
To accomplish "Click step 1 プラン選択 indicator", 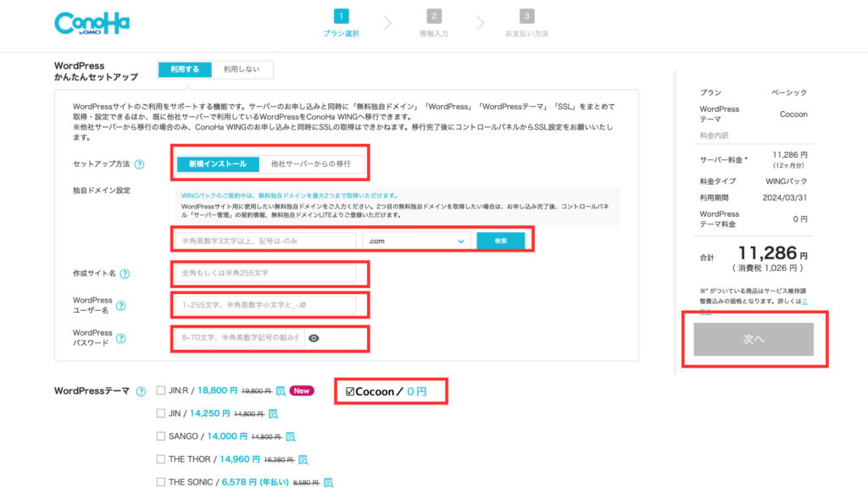I will (341, 23).
